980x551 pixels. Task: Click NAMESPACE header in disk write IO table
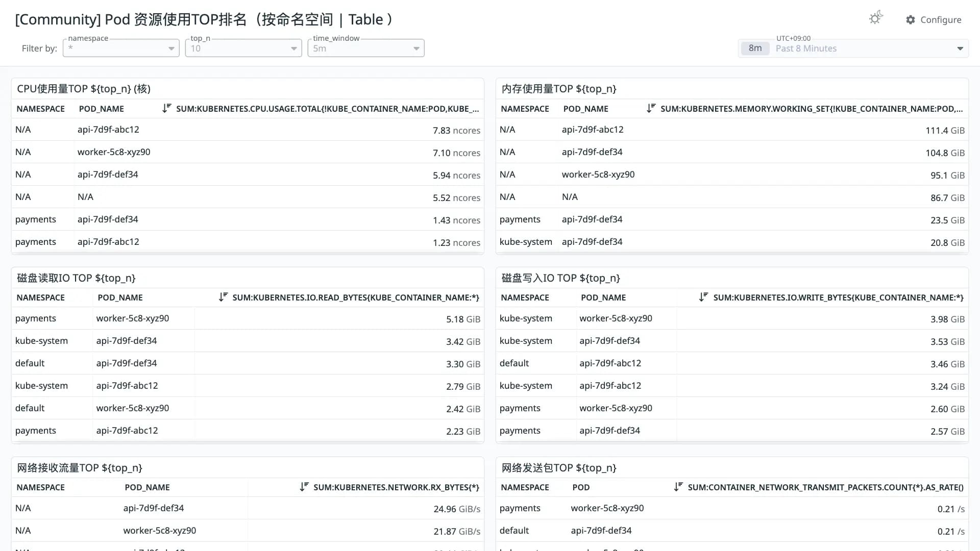tap(525, 298)
